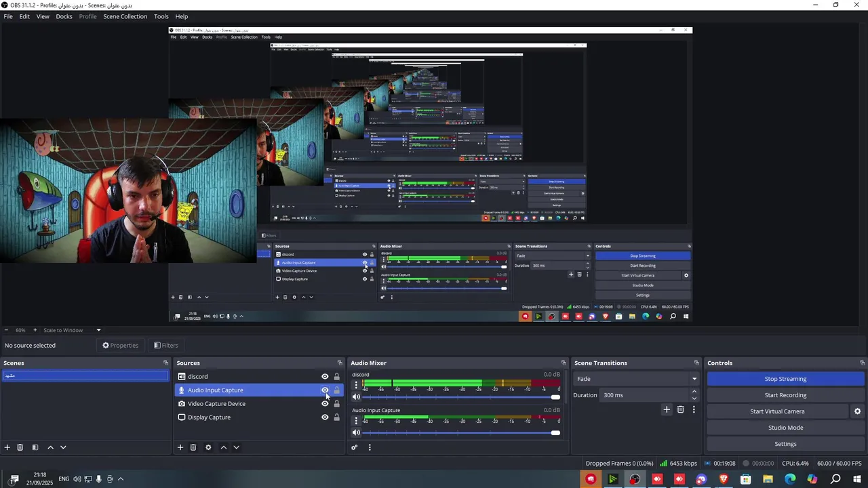This screenshot has height=488, width=868.
Task: Open Audio Mixer panel three-dot menu
Action: 370,447
